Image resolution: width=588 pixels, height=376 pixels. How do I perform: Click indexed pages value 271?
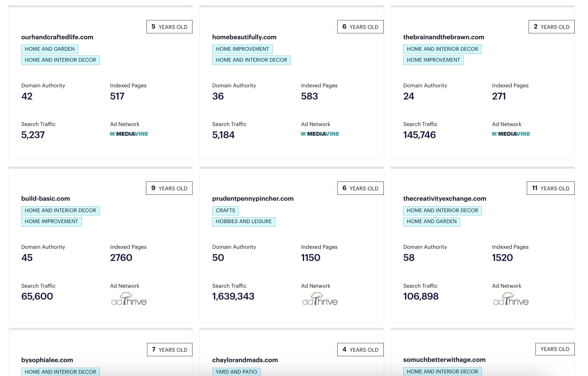(499, 96)
